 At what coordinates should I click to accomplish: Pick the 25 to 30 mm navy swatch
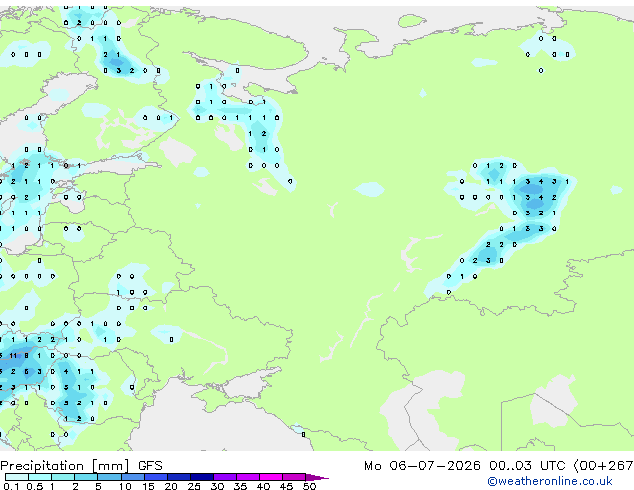(202, 477)
